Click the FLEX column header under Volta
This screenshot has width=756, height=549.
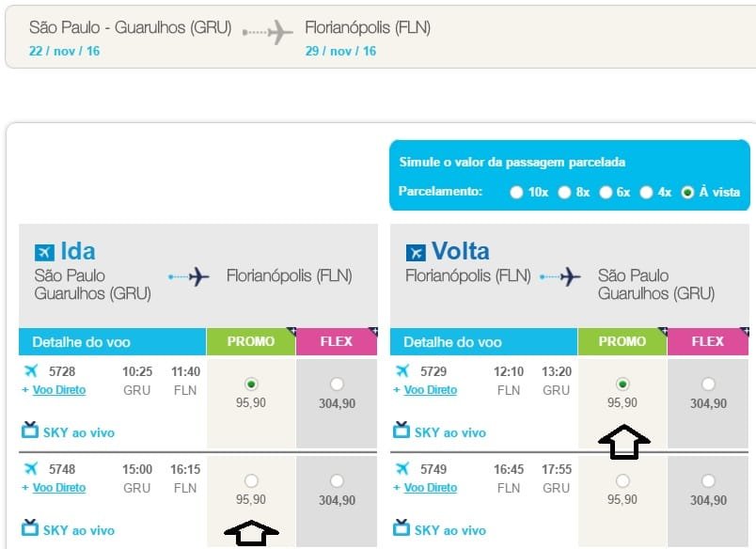coord(708,341)
